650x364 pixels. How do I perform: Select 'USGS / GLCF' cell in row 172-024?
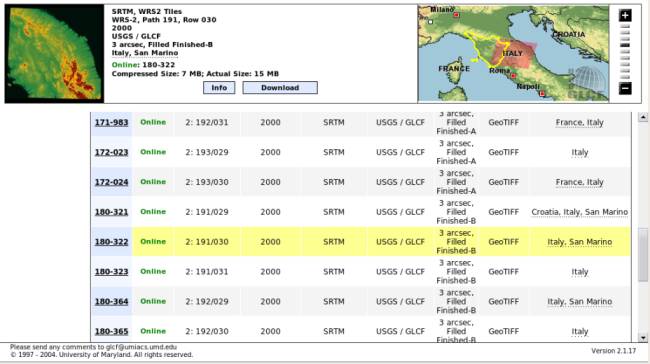click(400, 182)
